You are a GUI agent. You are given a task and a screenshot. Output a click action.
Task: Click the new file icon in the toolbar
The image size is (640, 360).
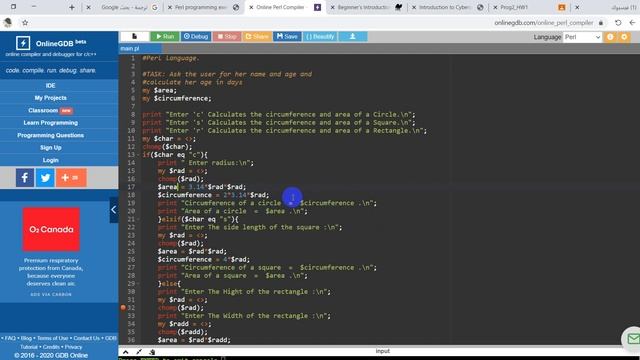pyautogui.click(x=134, y=36)
